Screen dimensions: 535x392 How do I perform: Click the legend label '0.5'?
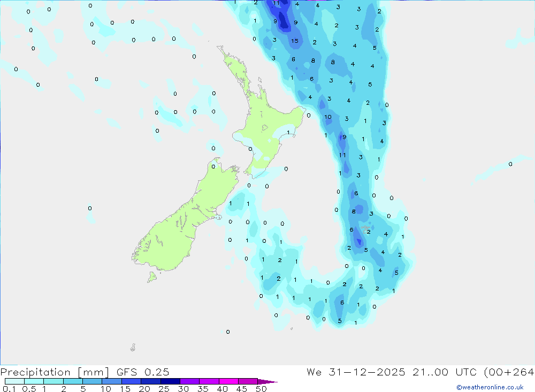tap(29, 389)
